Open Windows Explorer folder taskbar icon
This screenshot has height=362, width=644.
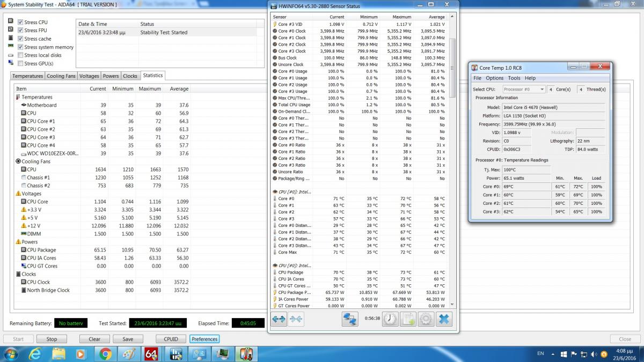click(58, 354)
